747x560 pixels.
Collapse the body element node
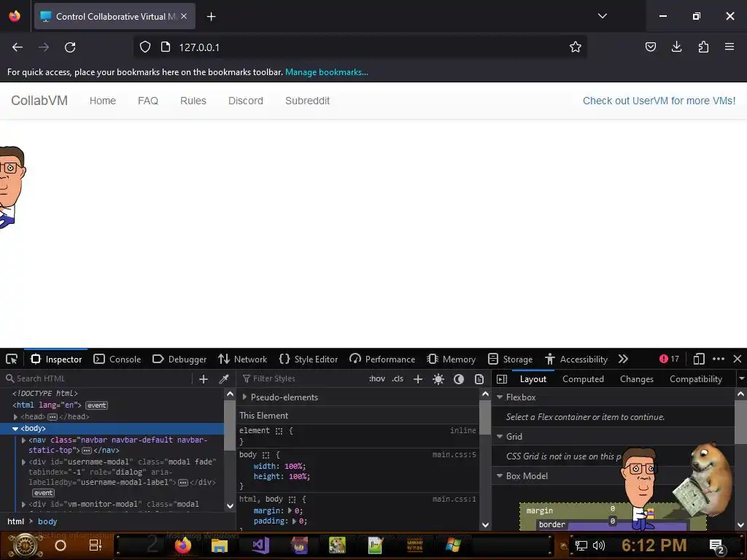click(x=15, y=429)
